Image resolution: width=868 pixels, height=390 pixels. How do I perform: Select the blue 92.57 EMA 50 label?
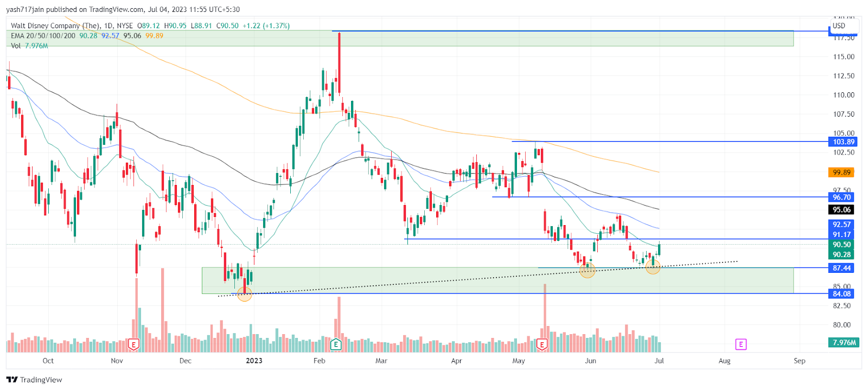pyautogui.click(x=841, y=225)
